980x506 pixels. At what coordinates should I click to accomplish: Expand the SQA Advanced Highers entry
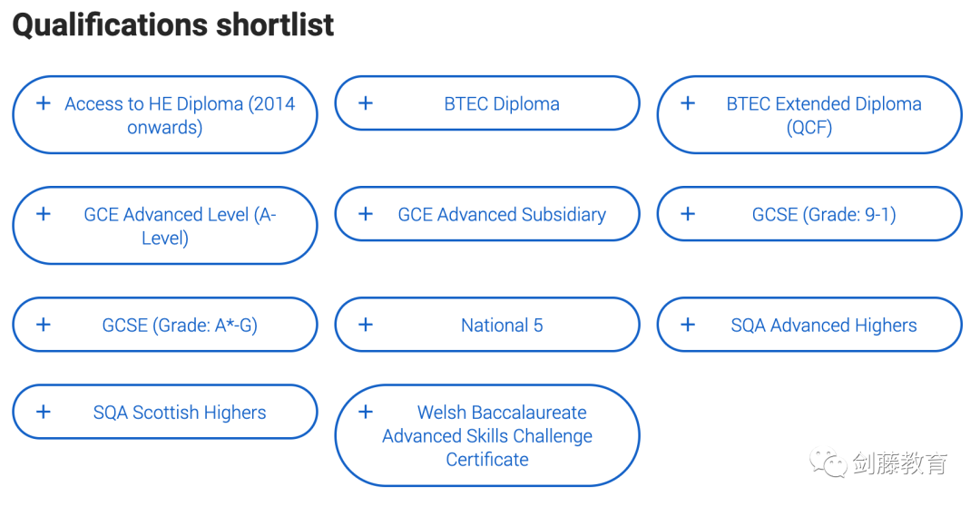pos(809,325)
